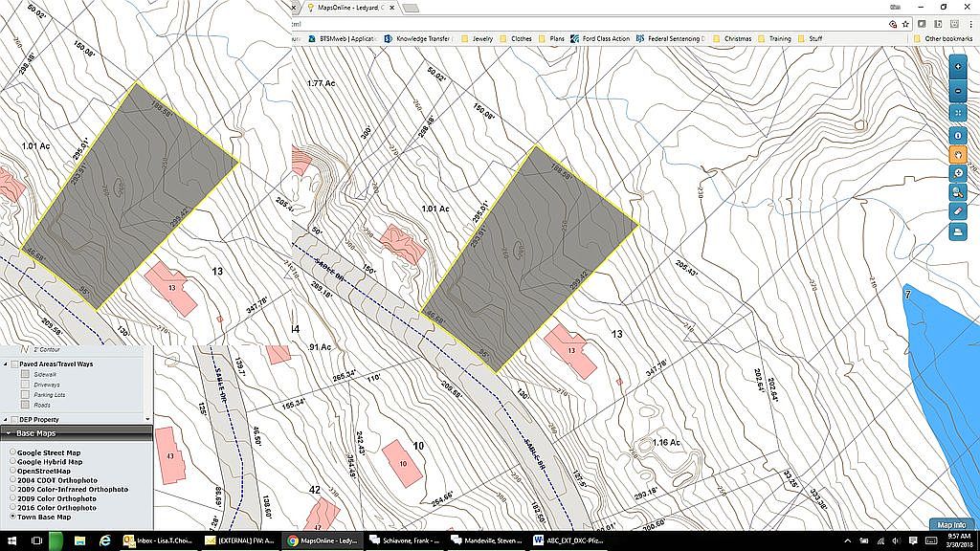Open the print map tool
Image resolution: width=980 pixels, height=551 pixels.
click(958, 231)
